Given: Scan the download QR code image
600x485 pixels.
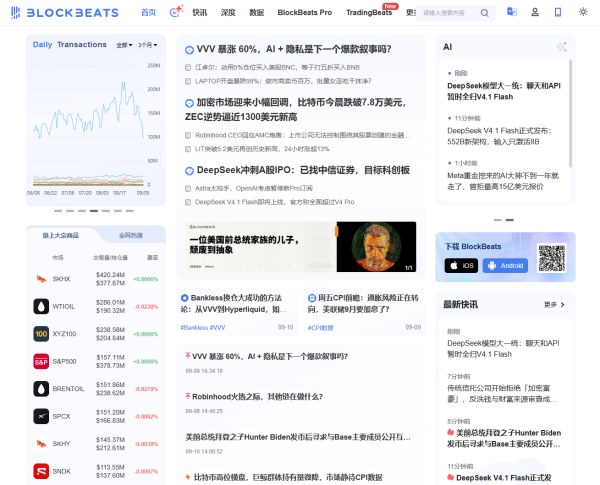Looking at the screenshot, I should [x=551, y=258].
